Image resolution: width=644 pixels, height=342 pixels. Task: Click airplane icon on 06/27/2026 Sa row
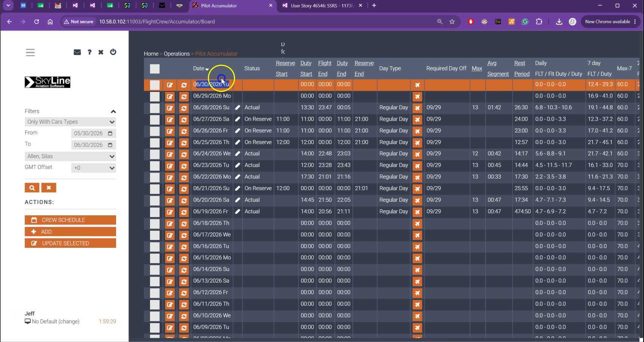coord(417,120)
